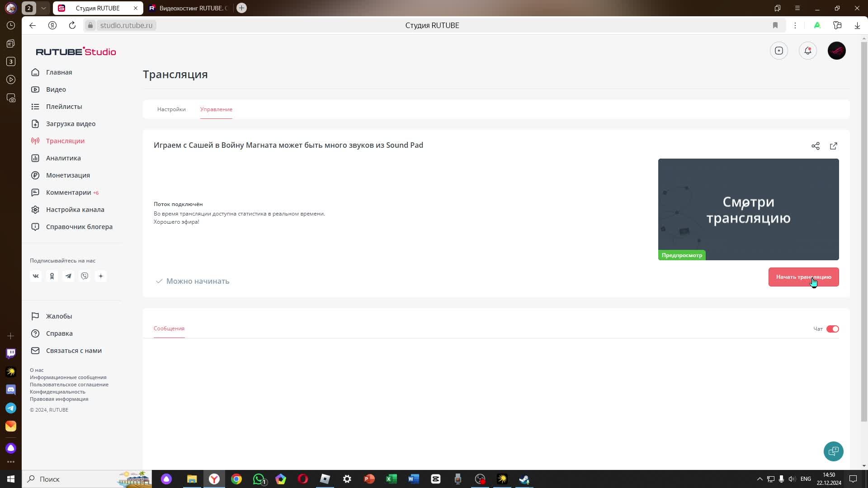This screenshot has width=868, height=488.
Task: Switch to the Управление tab
Action: 216,109
